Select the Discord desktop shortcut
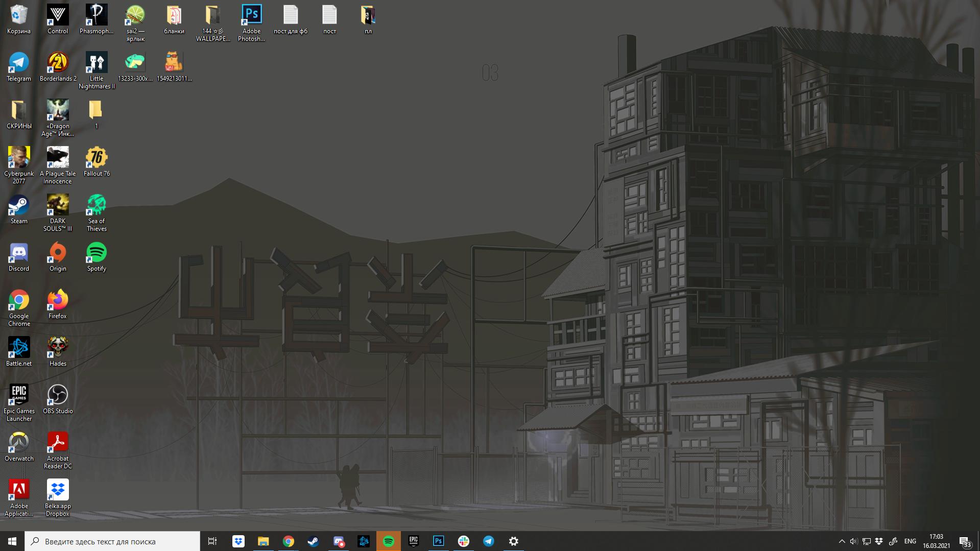The width and height of the screenshot is (980, 551). coord(19,257)
